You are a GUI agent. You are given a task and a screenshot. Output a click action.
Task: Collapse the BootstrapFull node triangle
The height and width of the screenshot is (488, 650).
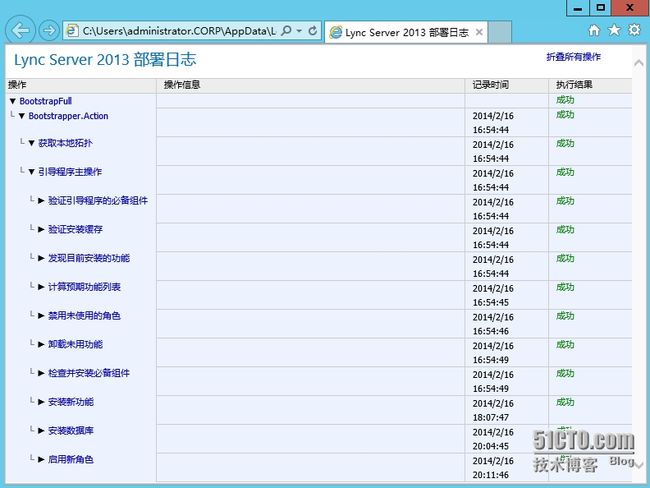click(12, 101)
